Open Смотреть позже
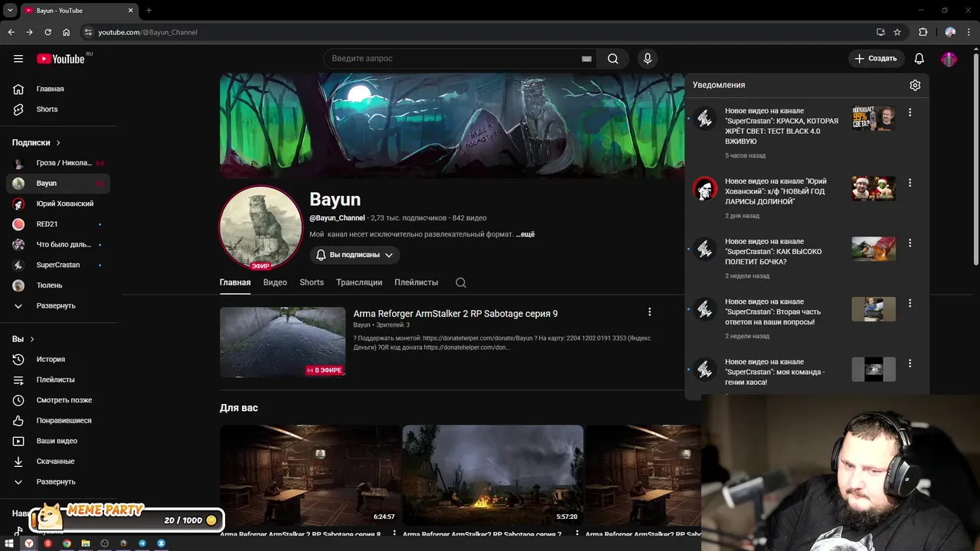Viewport: 980px width, 551px height. click(58, 400)
